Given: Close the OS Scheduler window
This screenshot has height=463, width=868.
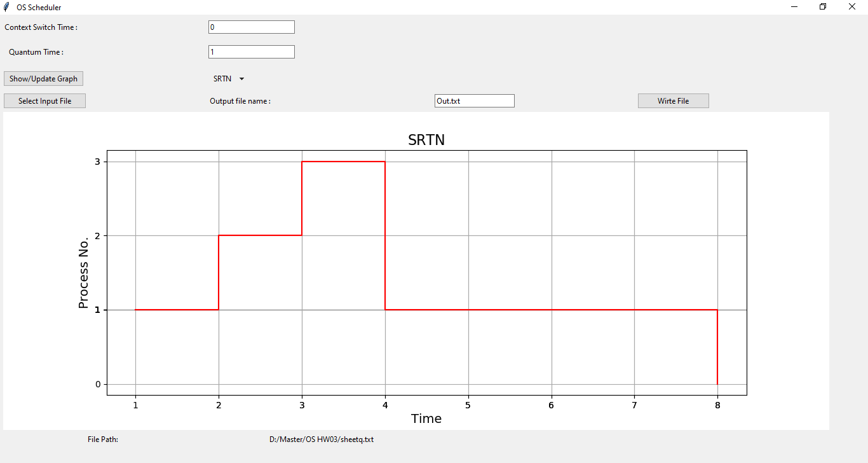Looking at the screenshot, I should coord(852,7).
